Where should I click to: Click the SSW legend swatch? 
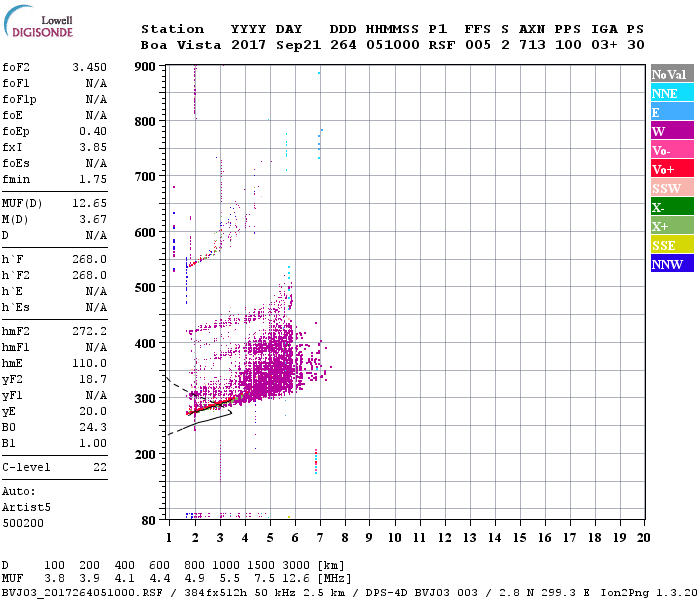[x=672, y=188]
